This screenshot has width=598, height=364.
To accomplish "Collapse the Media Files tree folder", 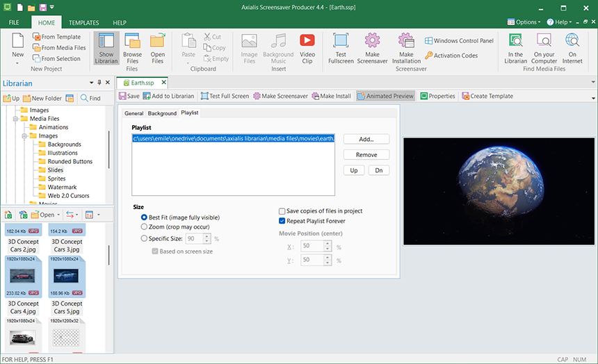I will [15, 119].
